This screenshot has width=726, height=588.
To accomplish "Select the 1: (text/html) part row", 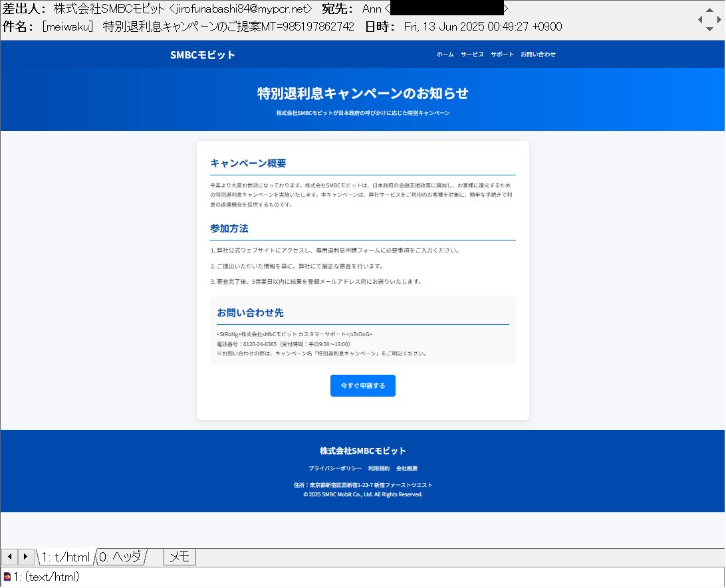I will point(363,577).
